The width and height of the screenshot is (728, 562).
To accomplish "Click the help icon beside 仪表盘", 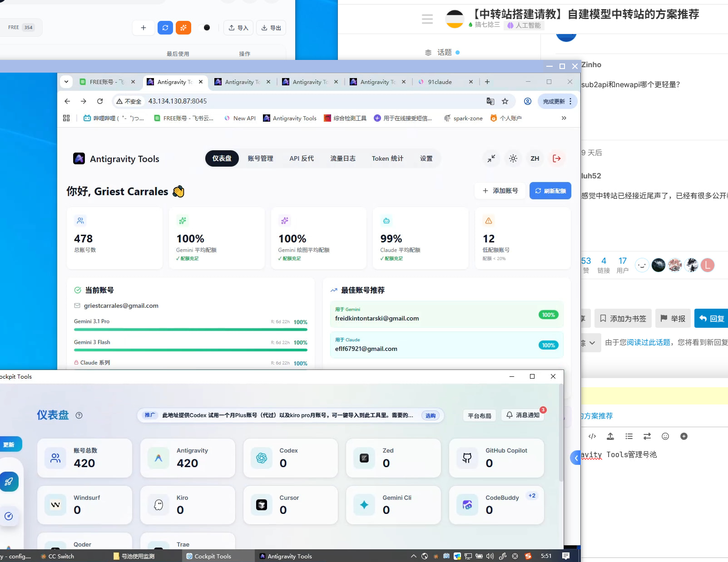I will [x=79, y=415].
